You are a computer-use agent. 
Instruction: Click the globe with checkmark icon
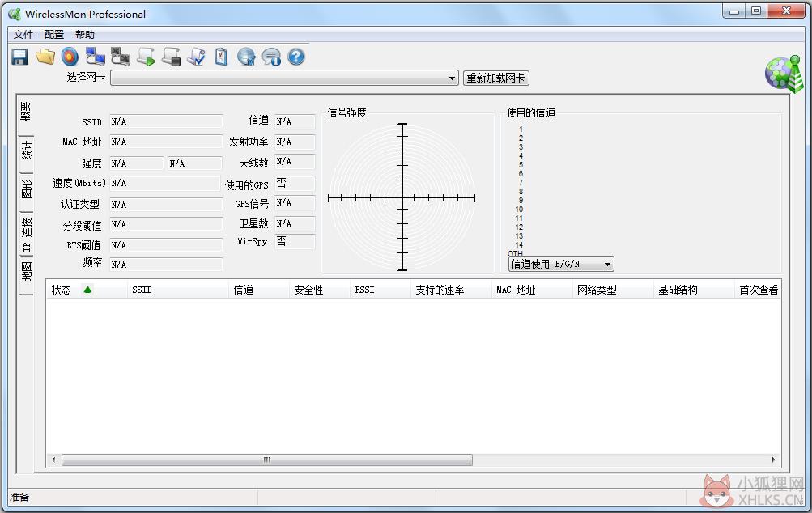(x=246, y=57)
